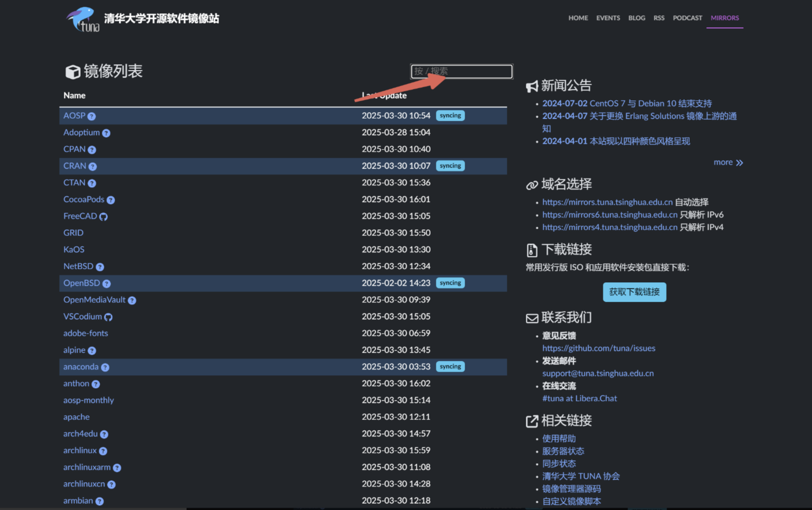Open the 镜像管理器源码 link

click(571, 489)
